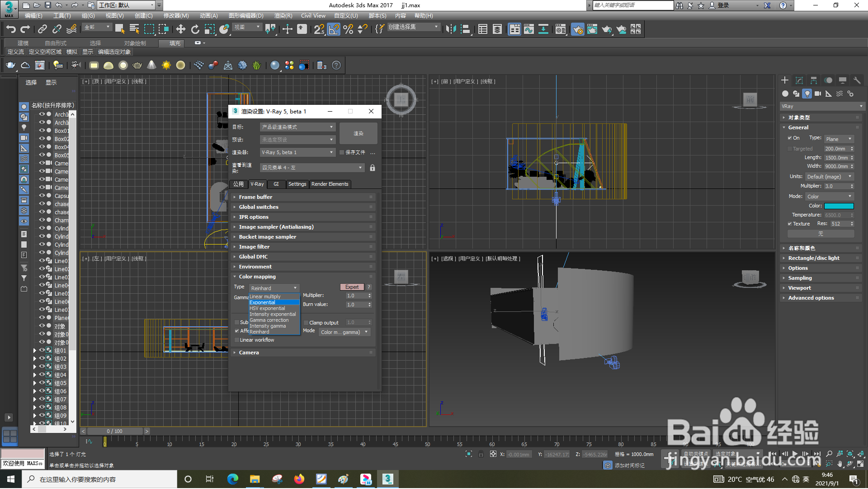The image size is (868, 489).
Task: Click the VRay sun icon in the toolbar
Action: tap(166, 66)
